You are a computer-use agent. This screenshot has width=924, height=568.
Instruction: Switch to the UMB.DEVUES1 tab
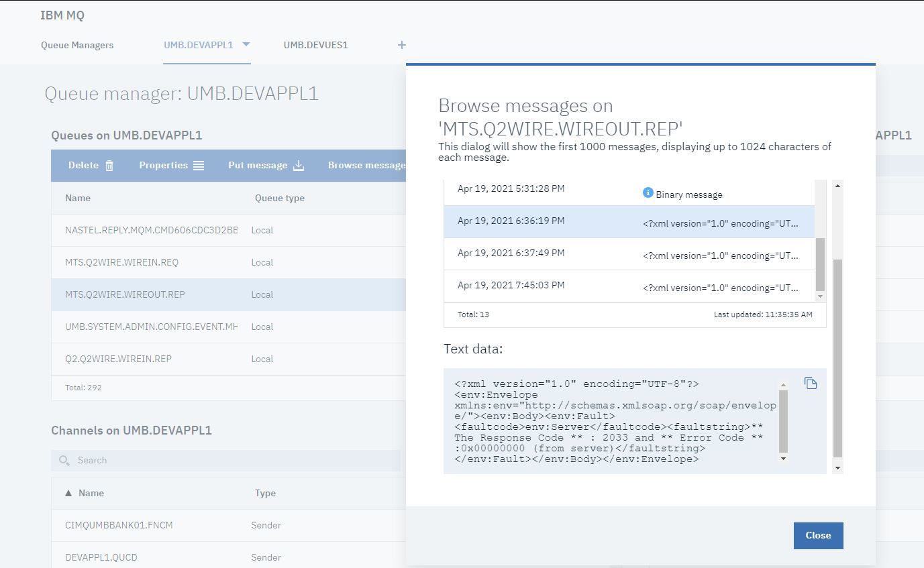click(315, 45)
